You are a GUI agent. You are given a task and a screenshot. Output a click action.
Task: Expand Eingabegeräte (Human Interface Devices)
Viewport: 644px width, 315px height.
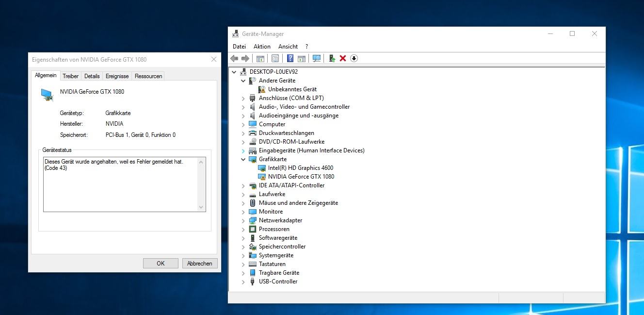(243, 150)
